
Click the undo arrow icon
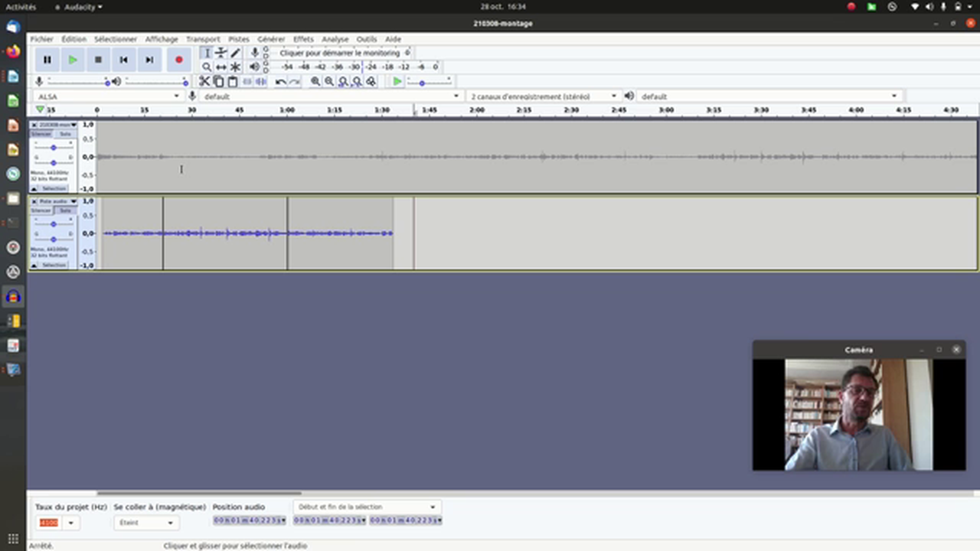[x=280, y=81]
